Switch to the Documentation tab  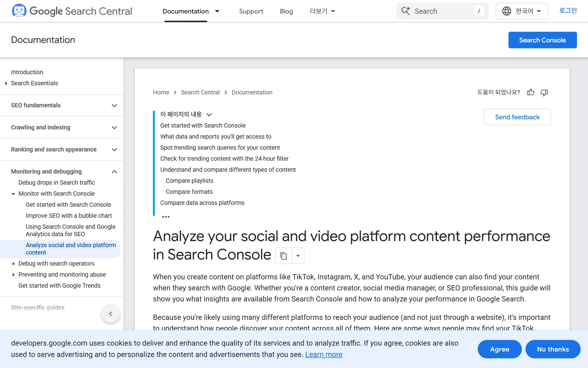[186, 11]
